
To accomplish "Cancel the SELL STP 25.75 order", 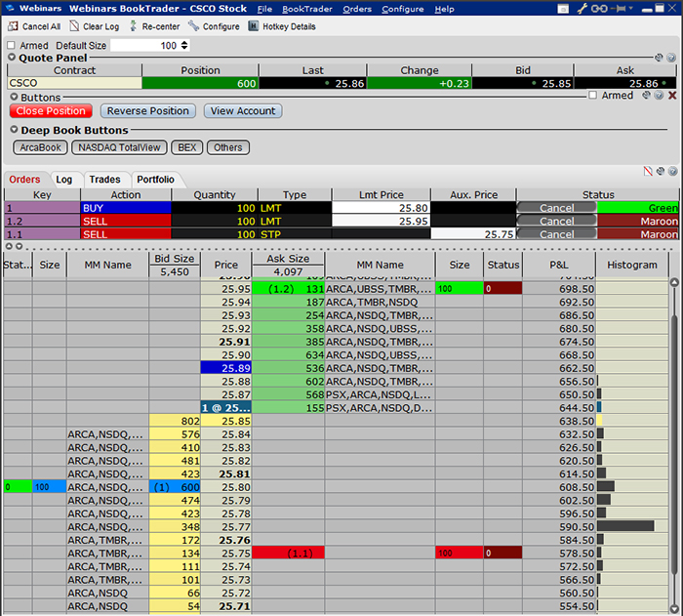I will click(x=556, y=234).
